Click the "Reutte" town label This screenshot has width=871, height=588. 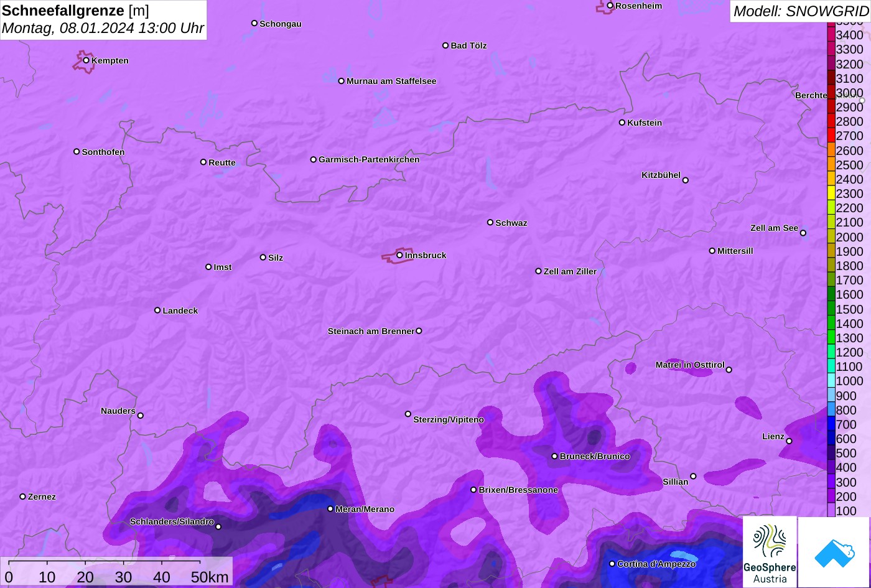pyautogui.click(x=222, y=163)
